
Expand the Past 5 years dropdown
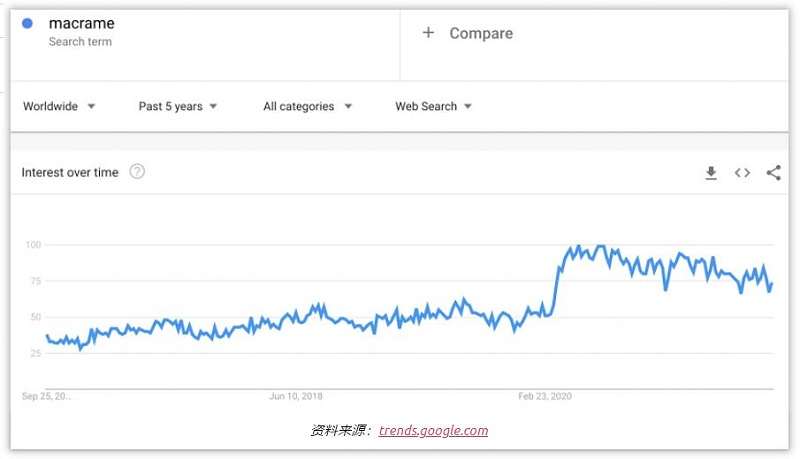pyautogui.click(x=178, y=106)
